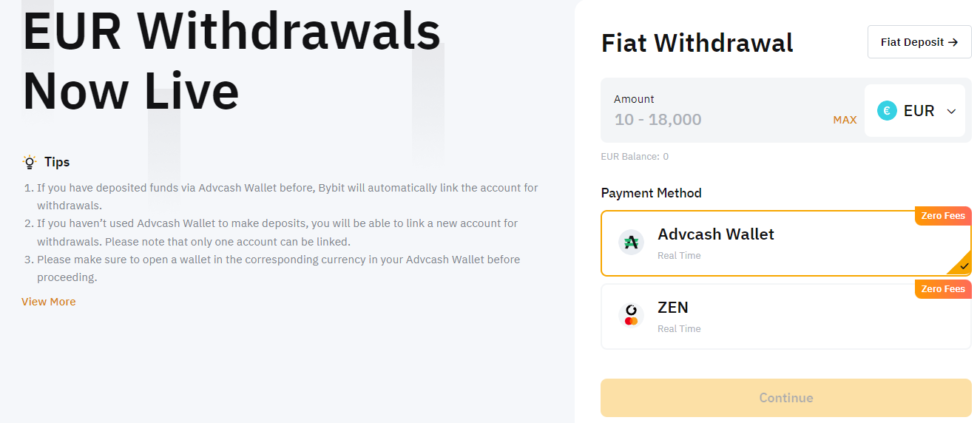This screenshot has width=980, height=423.
Task: Click the Fiat Withdrawal heading
Action: [x=697, y=43]
